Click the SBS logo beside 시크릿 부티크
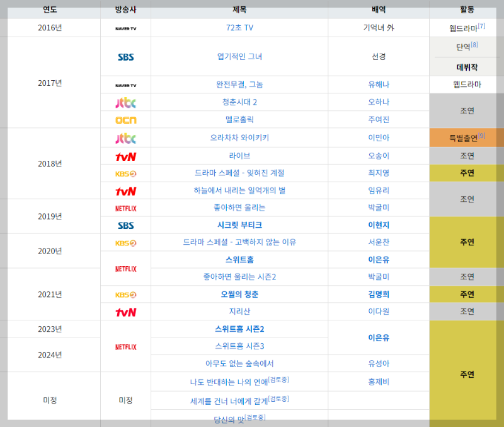The height and width of the screenshot is (427, 504). click(125, 226)
